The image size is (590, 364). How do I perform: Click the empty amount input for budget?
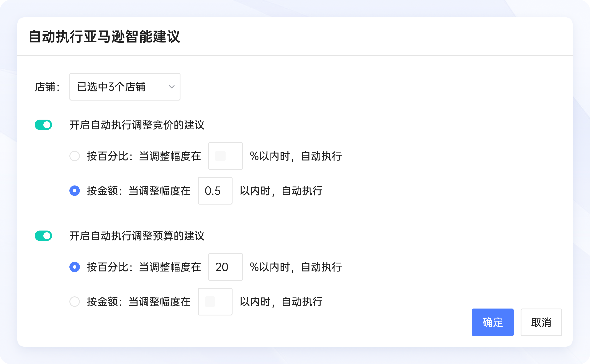click(x=215, y=301)
